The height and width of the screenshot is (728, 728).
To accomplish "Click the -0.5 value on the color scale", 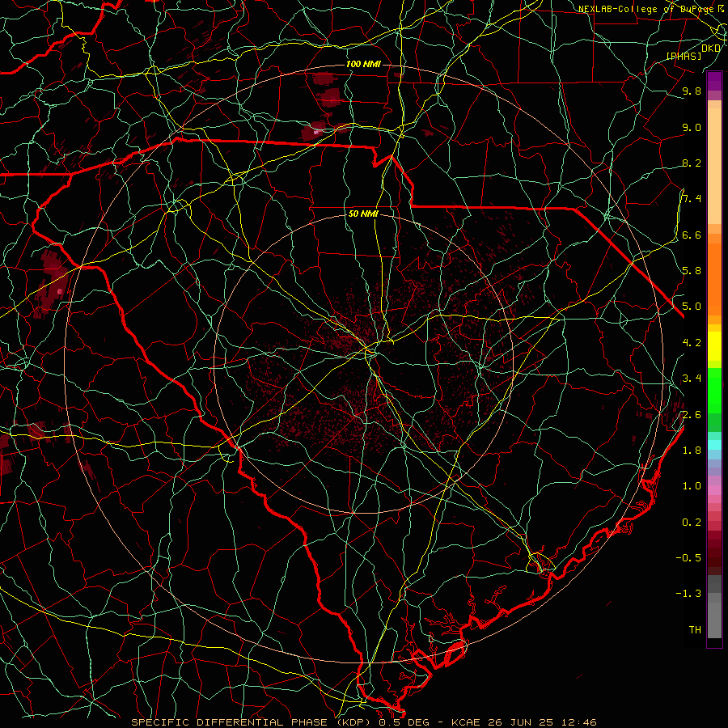I will (688, 558).
